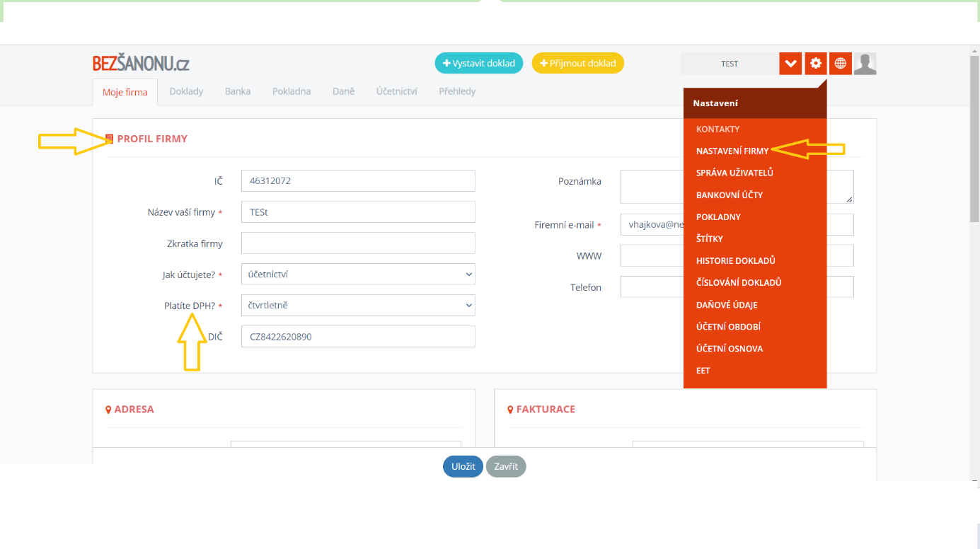980x549 pixels.
Task: Click Přijmout doklad button
Action: (578, 63)
